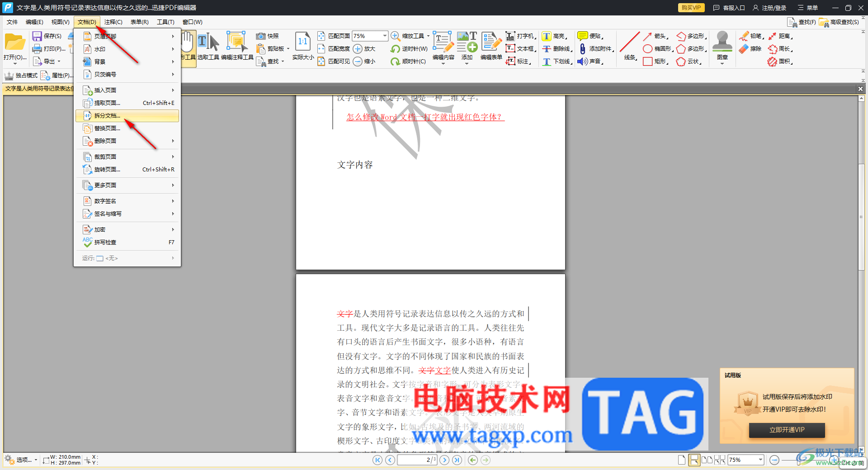Screen dimensions: 868x470
Task: Go to next page with the arrow button
Action: 444,460
